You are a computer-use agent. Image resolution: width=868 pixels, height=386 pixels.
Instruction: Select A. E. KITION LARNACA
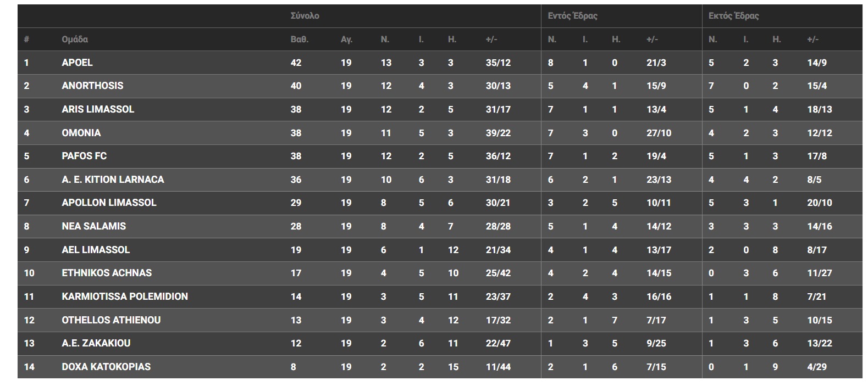[x=113, y=180]
